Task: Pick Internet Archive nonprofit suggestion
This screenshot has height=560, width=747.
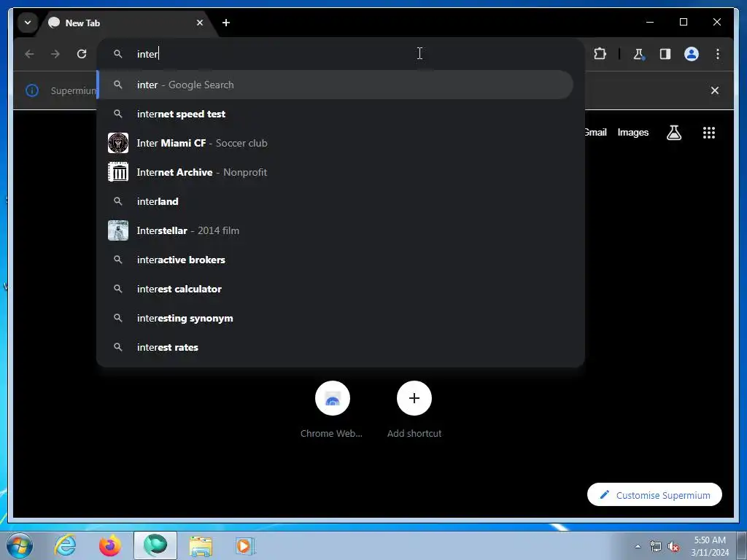Action: (x=336, y=172)
